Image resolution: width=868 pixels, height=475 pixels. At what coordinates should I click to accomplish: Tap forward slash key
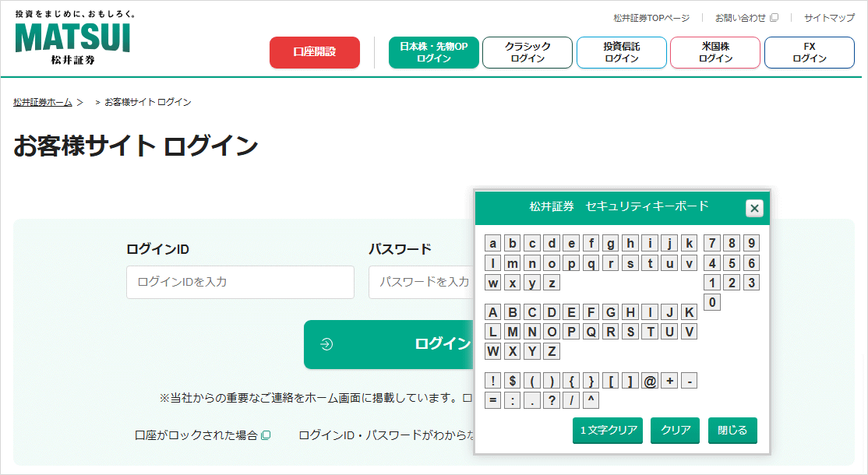coord(571,400)
